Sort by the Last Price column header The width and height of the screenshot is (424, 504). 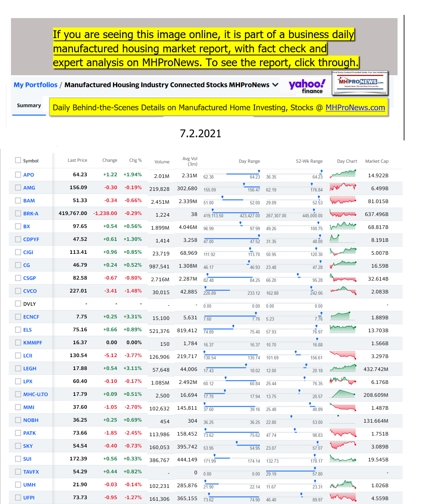(78, 160)
